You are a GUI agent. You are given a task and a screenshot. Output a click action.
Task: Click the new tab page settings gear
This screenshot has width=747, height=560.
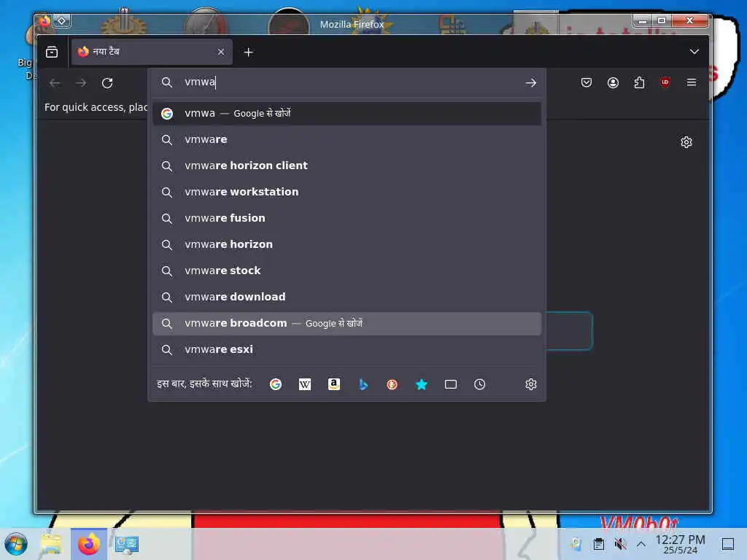pyautogui.click(x=686, y=142)
